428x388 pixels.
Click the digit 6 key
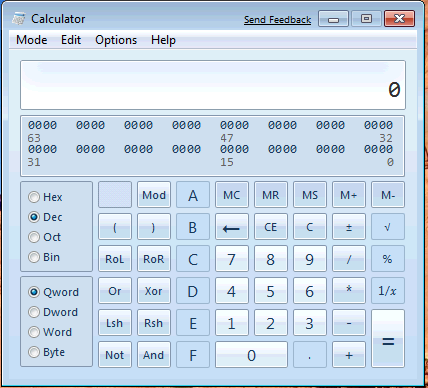pyautogui.click(x=310, y=291)
